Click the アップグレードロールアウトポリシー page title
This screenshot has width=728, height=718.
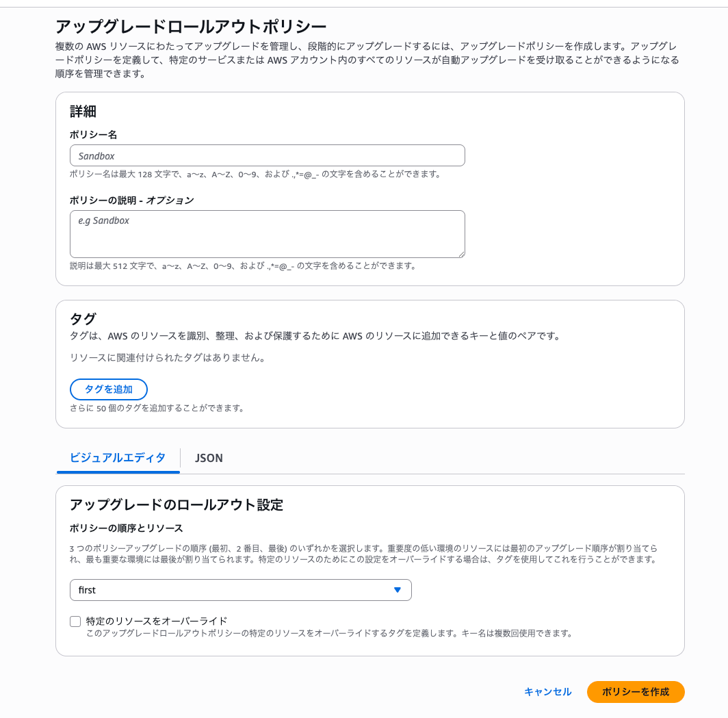[191, 27]
